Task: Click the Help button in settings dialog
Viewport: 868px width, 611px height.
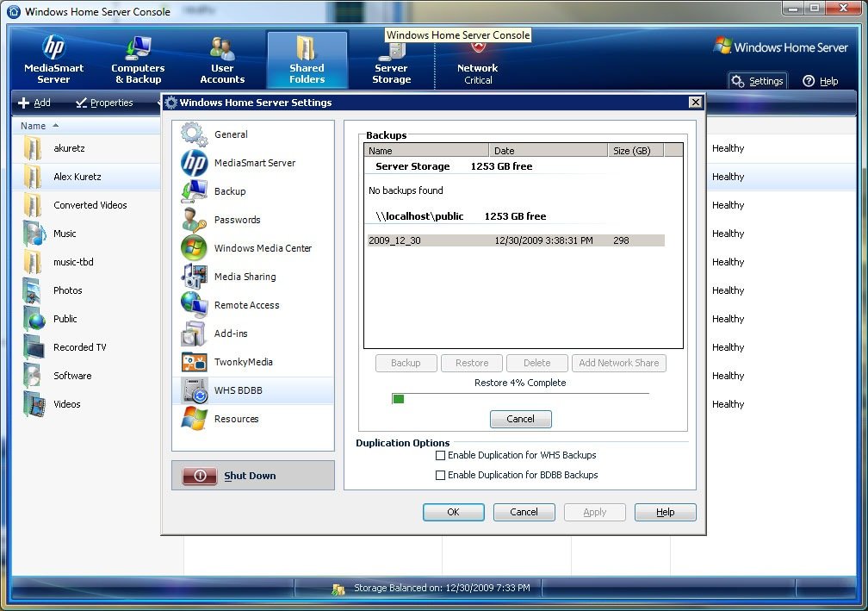Action: (665, 512)
